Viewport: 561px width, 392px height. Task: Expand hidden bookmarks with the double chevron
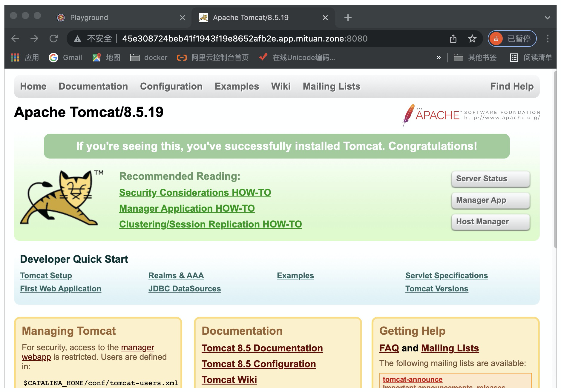(x=439, y=57)
